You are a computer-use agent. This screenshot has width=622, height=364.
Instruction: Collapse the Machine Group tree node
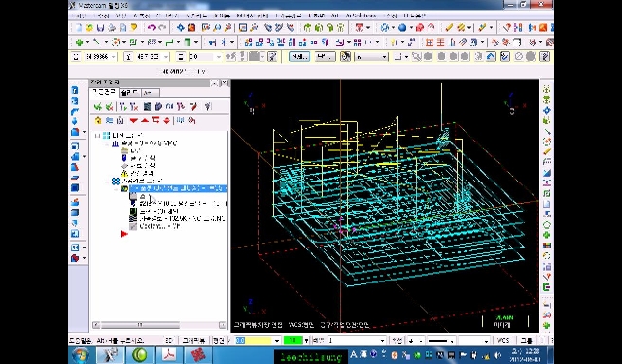pyautogui.click(x=97, y=136)
